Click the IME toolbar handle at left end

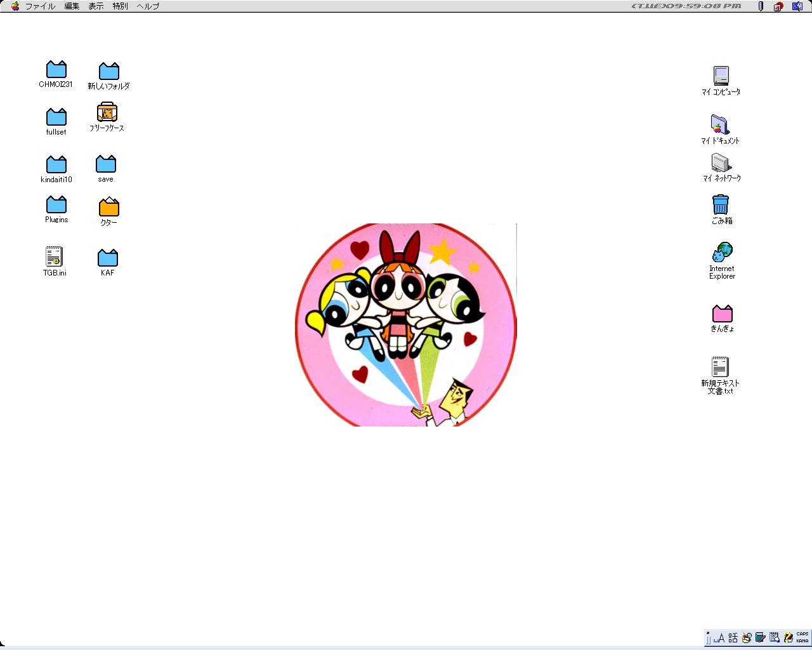tap(708, 638)
